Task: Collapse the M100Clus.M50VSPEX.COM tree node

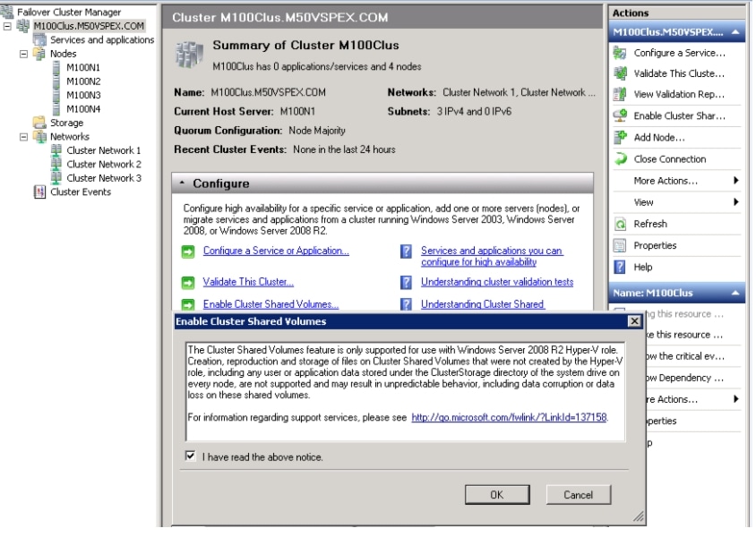Action: click(7, 26)
